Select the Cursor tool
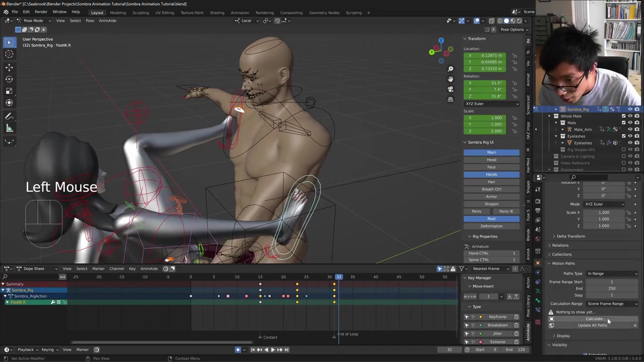The width and height of the screenshot is (644, 362). pos(9,54)
